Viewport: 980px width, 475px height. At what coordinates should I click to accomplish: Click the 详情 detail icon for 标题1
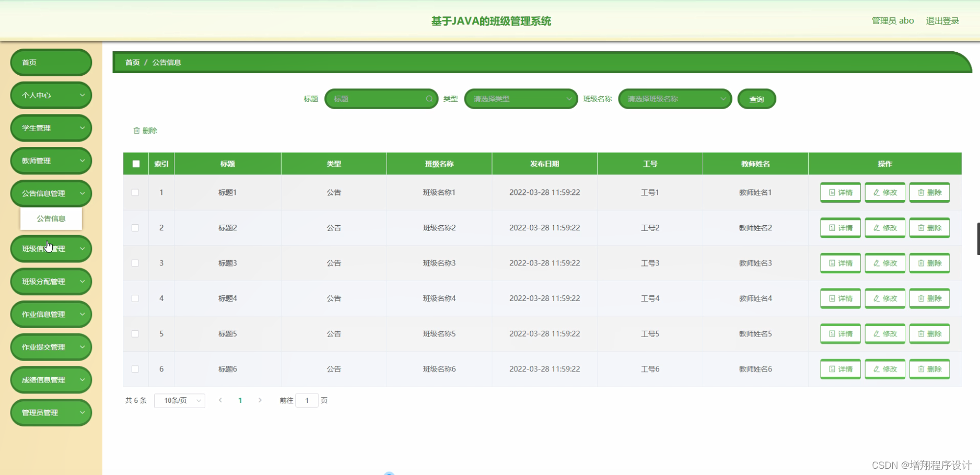pyautogui.click(x=832, y=192)
